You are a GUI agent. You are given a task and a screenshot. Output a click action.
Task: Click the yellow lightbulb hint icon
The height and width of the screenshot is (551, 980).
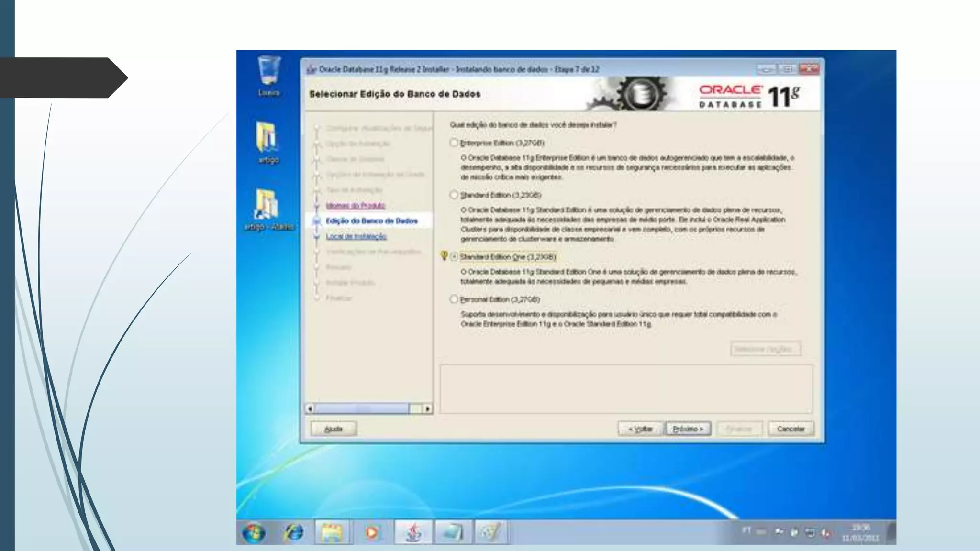[x=444, y=256]
